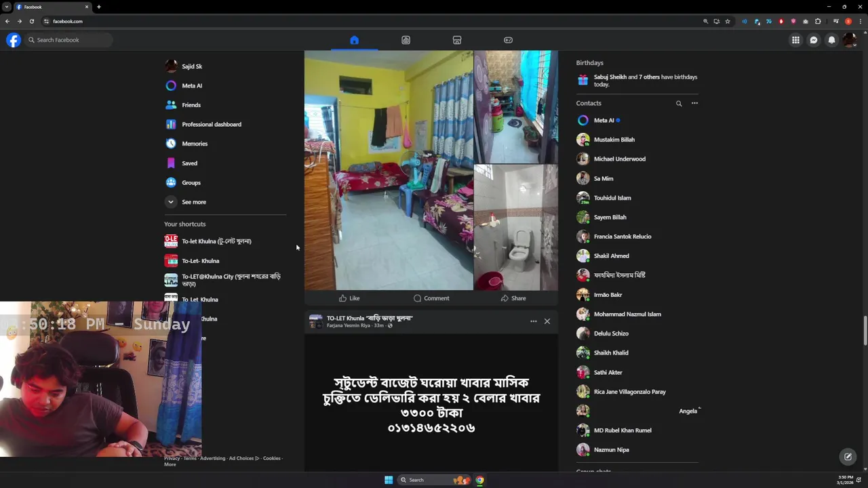Click the new message compose icon

848,457
